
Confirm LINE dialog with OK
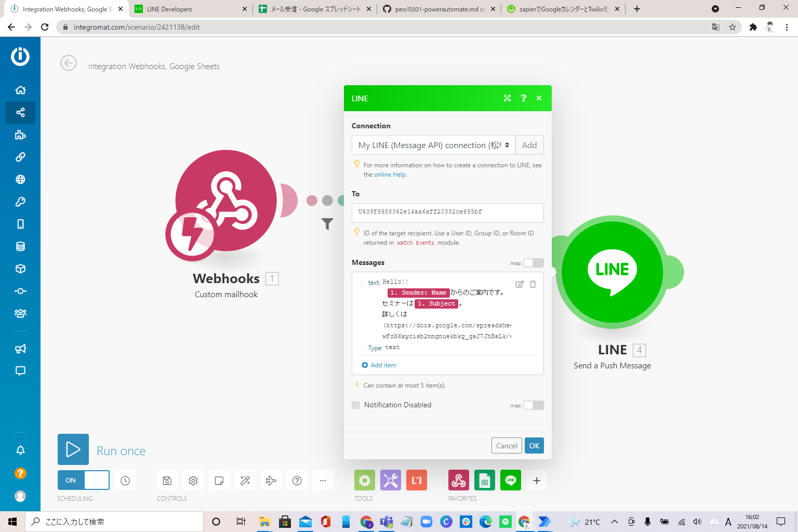(534, 446)
